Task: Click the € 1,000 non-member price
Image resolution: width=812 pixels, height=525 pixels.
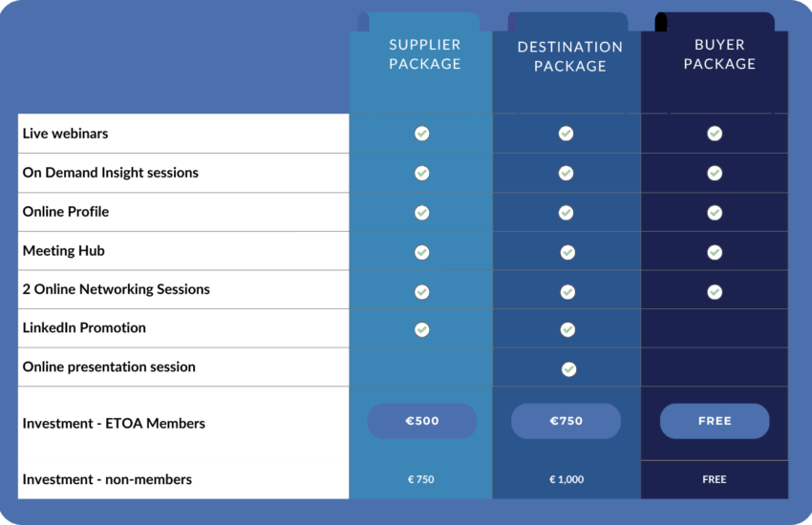Action: click(x=566, y=479)
